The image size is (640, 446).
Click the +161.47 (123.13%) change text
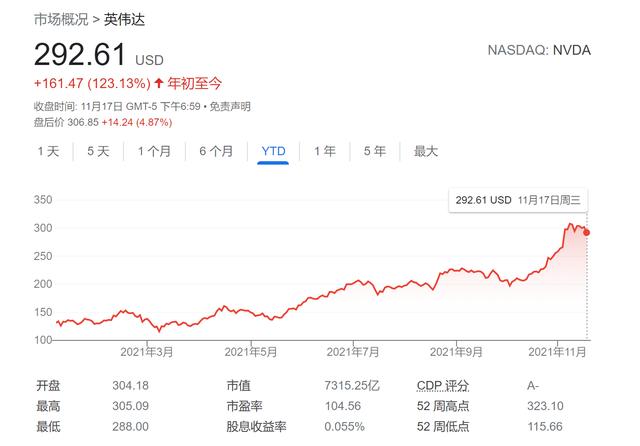(x=92, y=84)
